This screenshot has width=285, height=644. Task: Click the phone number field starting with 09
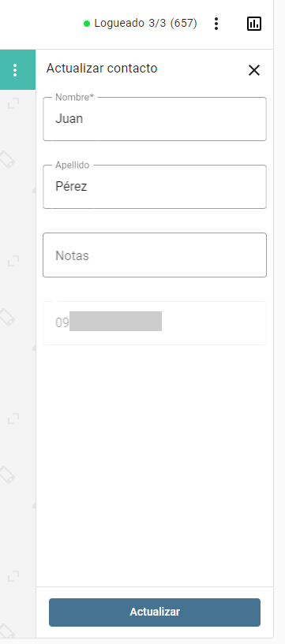point(155,323)
